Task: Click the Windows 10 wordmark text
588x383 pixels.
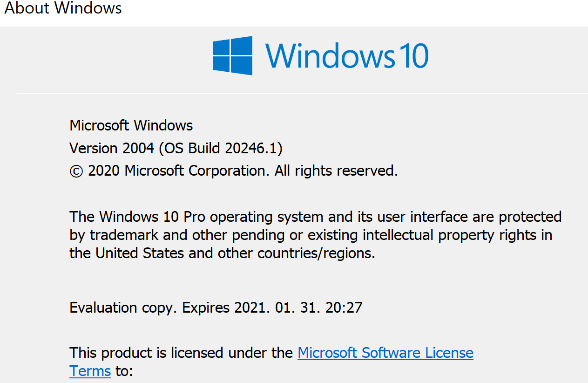Action: [x=347, y=55]
